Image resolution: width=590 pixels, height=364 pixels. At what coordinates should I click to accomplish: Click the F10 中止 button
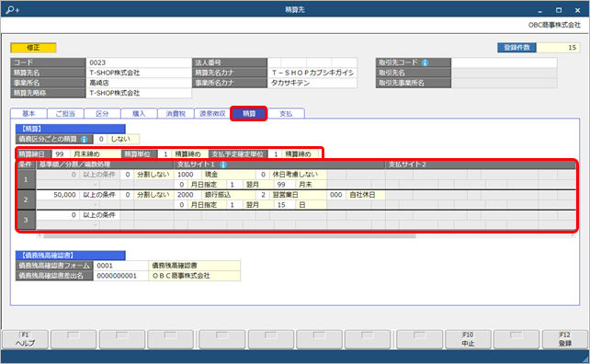click(x=468, y=339)
